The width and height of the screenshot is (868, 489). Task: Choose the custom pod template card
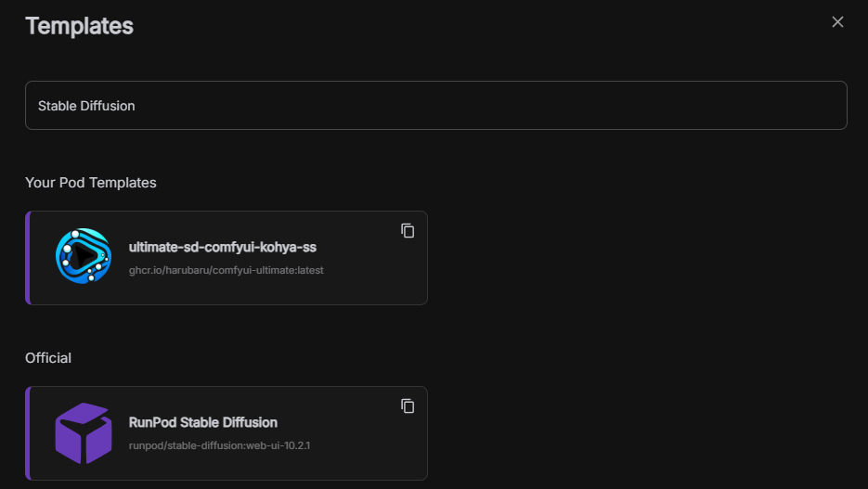point(227,258)
